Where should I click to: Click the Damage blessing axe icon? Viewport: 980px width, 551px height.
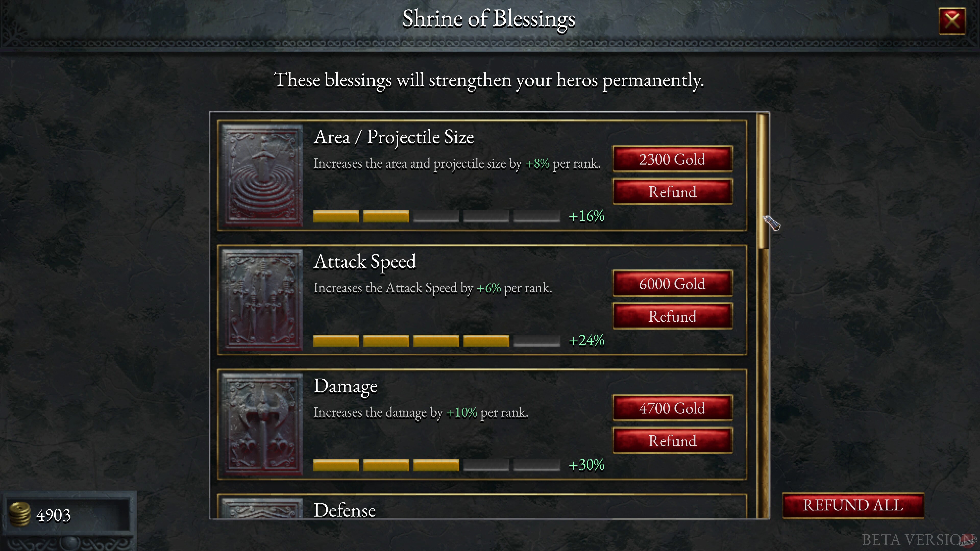coord(263,424)
